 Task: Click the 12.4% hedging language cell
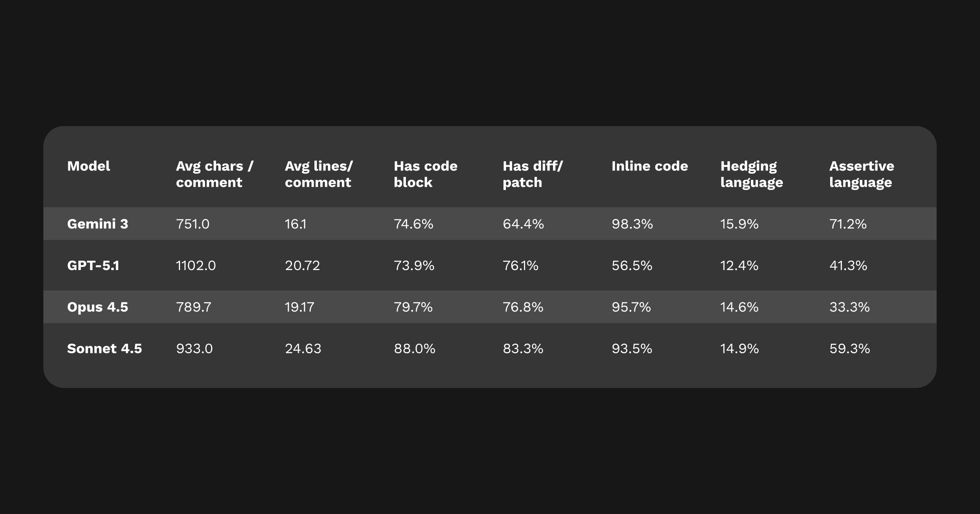(739, 266)
